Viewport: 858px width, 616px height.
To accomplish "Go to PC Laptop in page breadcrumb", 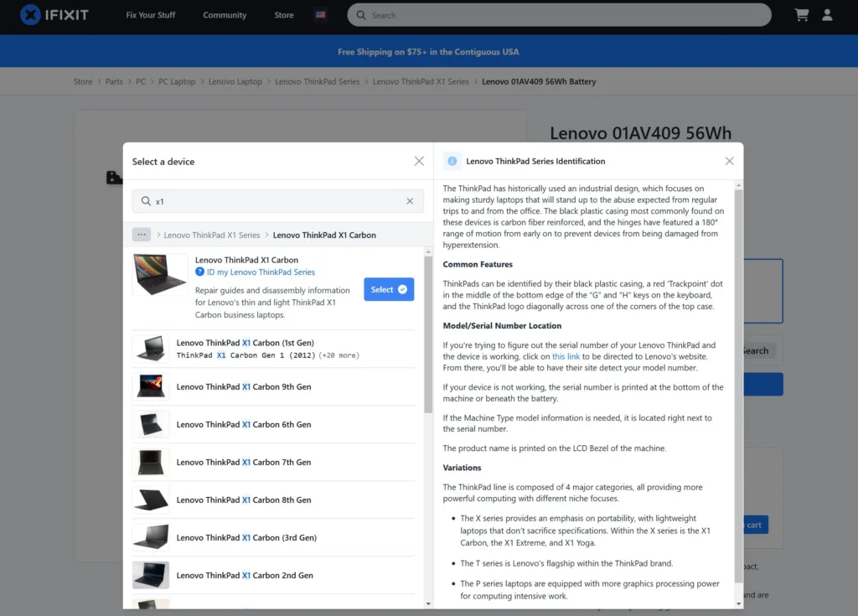I will pos(177,81).
